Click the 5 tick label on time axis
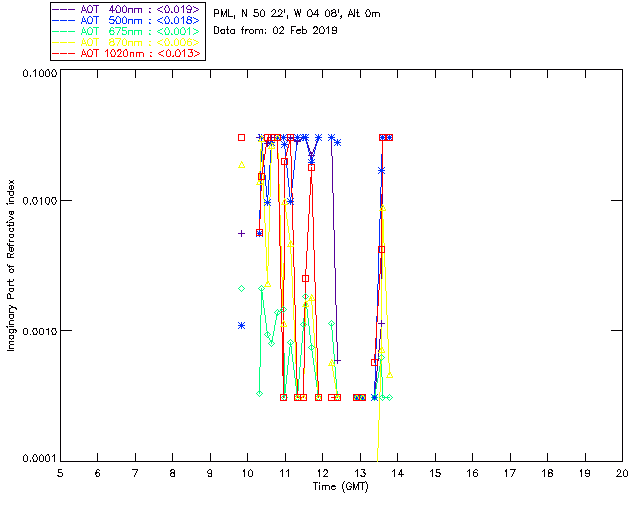This screenshot has width=640, height=512. pos(60,473)
